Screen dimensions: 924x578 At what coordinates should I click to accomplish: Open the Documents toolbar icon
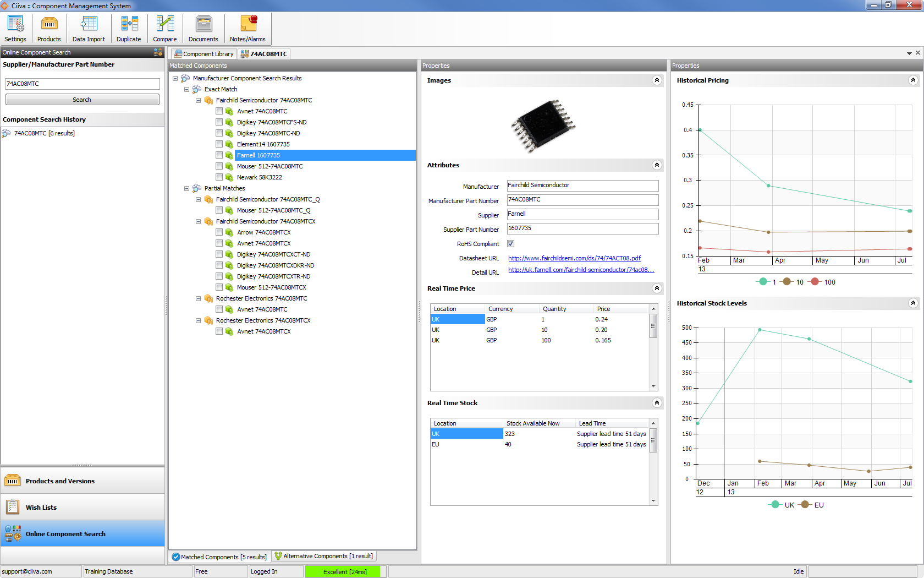pos(204,29)
